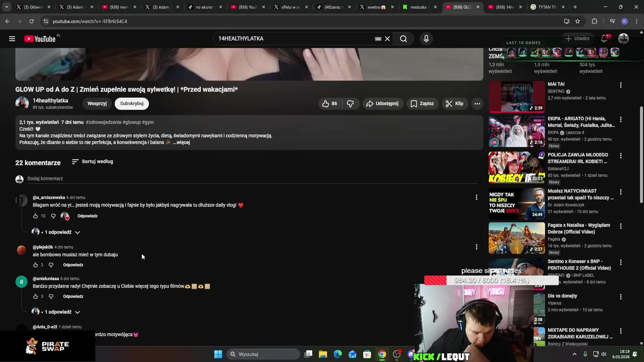Open options menu for @a_arciszewska comment

click(476, 198)
